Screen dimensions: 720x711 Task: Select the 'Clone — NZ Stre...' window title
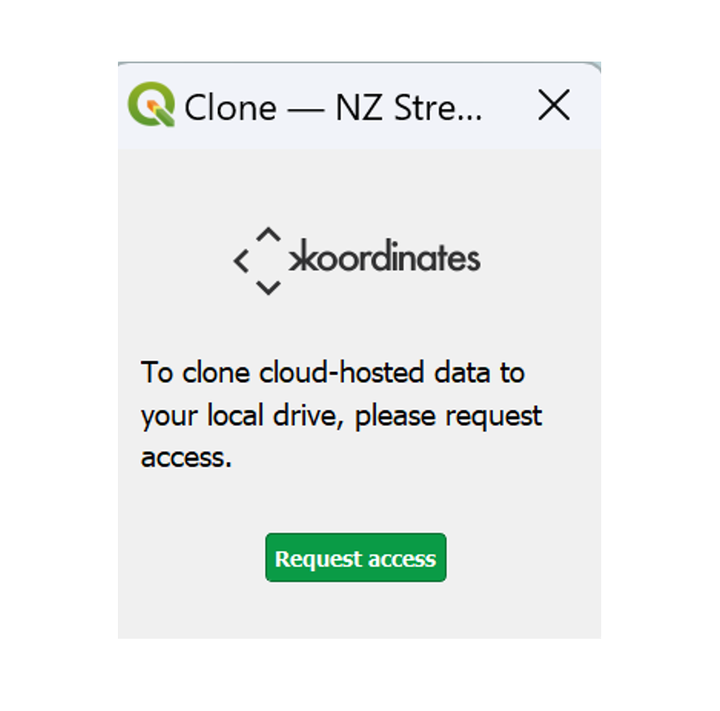333,108
